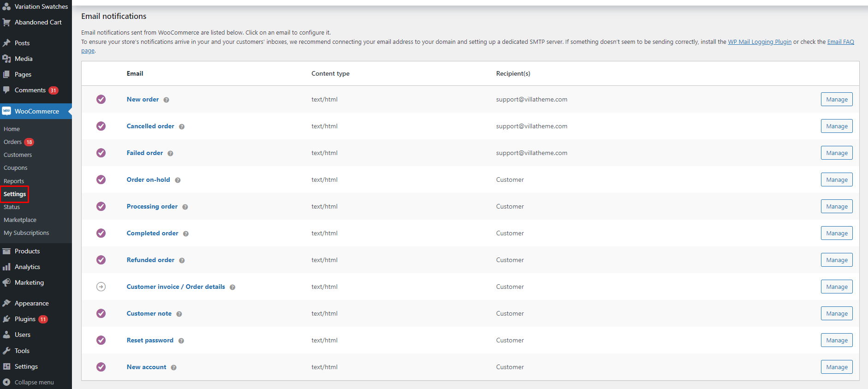Click help icon beside Reset password
Image resolution: width=868 pixels, height=389 pixels.
click(181, 341)
